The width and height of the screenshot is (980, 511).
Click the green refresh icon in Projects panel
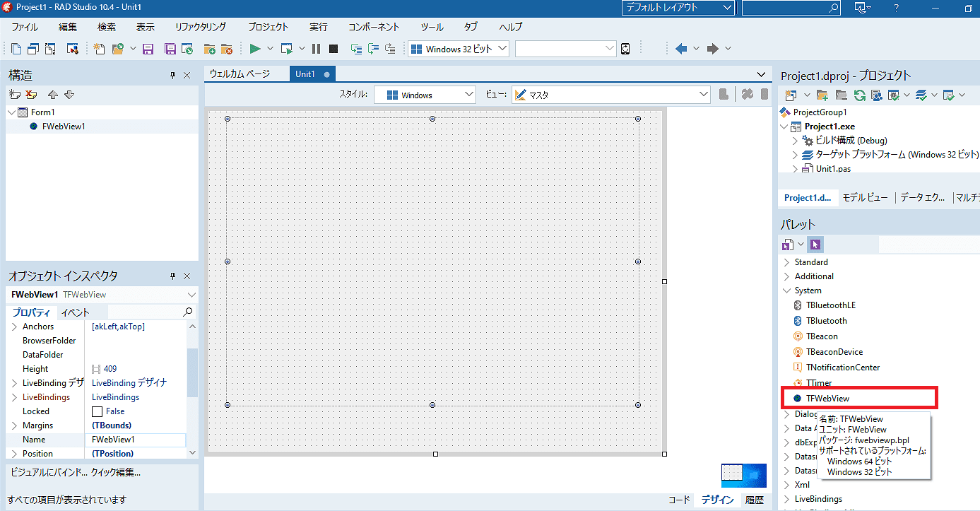(x=859, y=95)
